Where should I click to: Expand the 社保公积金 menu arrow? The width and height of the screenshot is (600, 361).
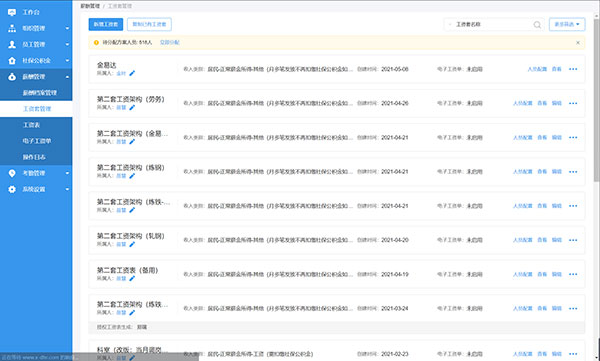click(x=67, y=60)
